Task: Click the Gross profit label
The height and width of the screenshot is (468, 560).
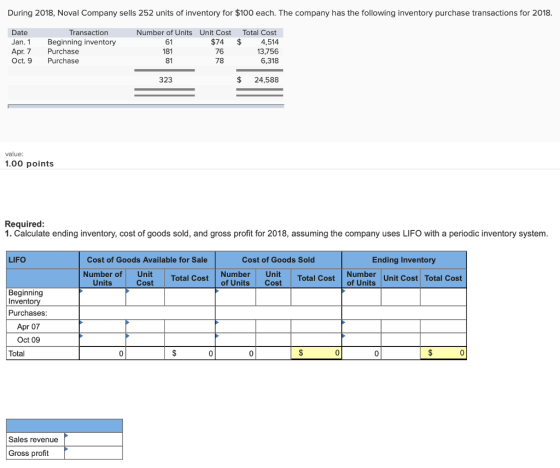Action: coord(29,453)
